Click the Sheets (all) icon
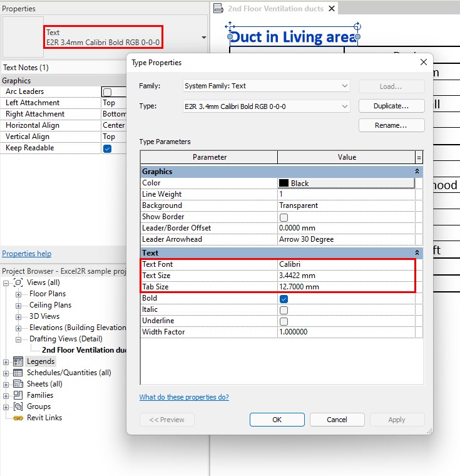Screen dimensions: 460x476 (x=18, y=384)
